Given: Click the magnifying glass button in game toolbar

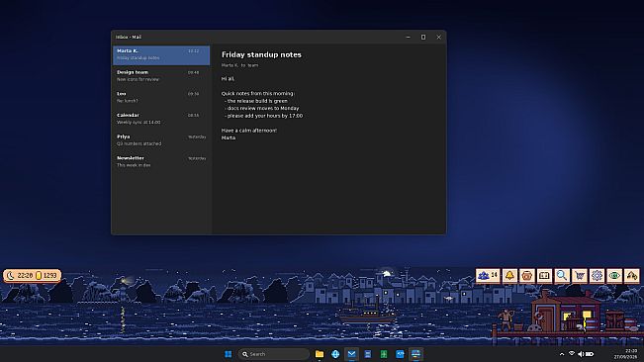Looking at the screenshot, I should 562,275.
